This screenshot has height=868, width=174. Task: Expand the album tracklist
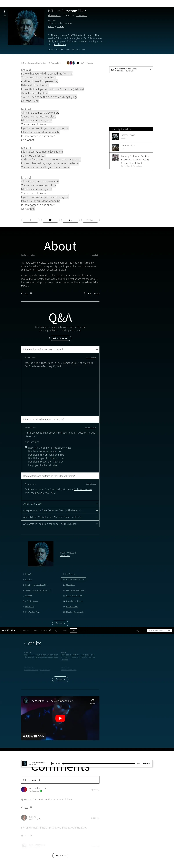pos(60,623)
